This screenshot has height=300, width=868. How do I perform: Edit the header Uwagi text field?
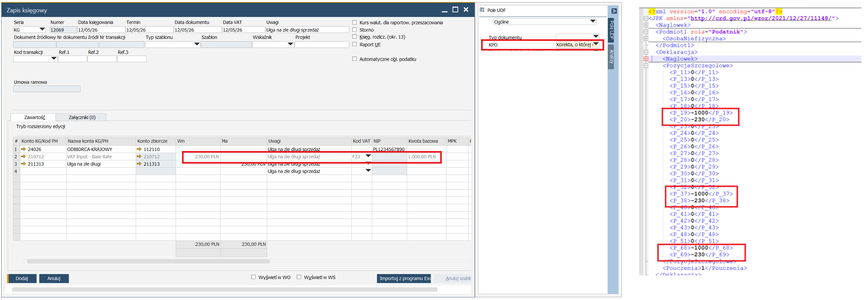pyautogui.click(x=307, y=30)
